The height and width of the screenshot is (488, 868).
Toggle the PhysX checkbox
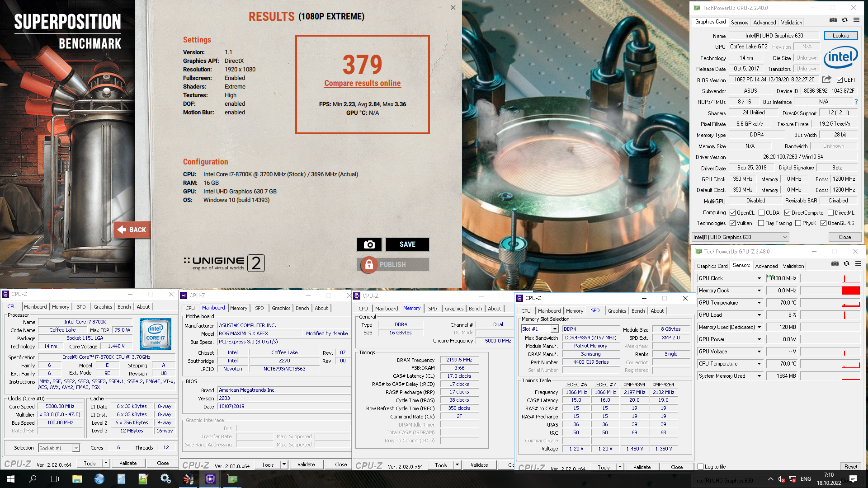click(798, 223)
